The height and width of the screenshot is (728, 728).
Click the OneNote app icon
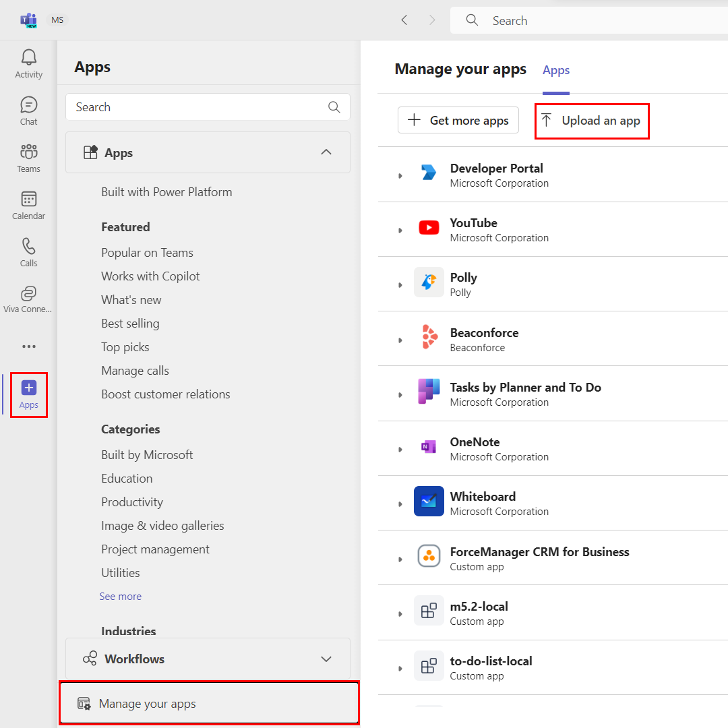(x=429, y=447)
